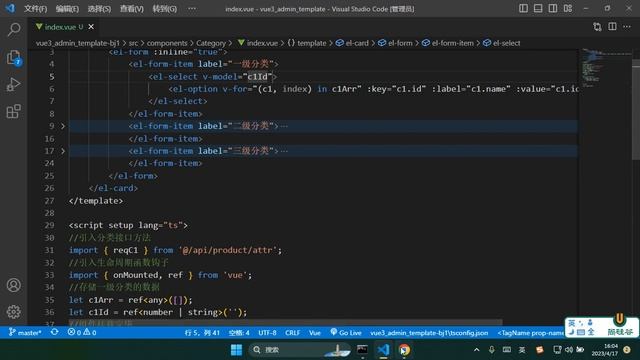The height and width of the screenshot is (360, 640).
Task: Open tsconfig.json status bar link
Action: [x=429, y=333]
